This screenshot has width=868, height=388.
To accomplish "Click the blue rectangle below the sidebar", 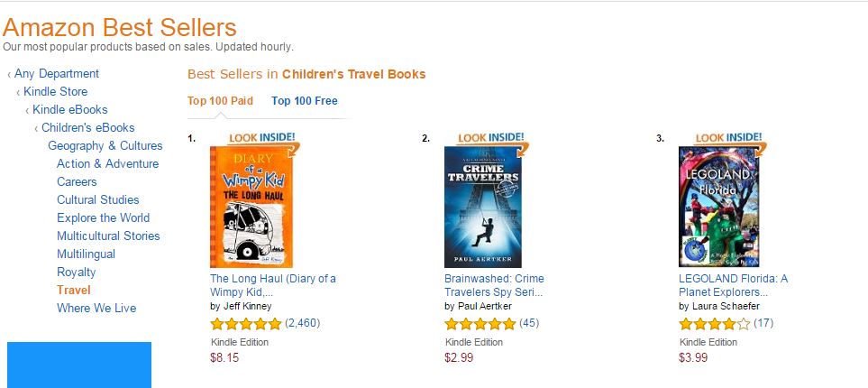I will [x=79, y=365].
